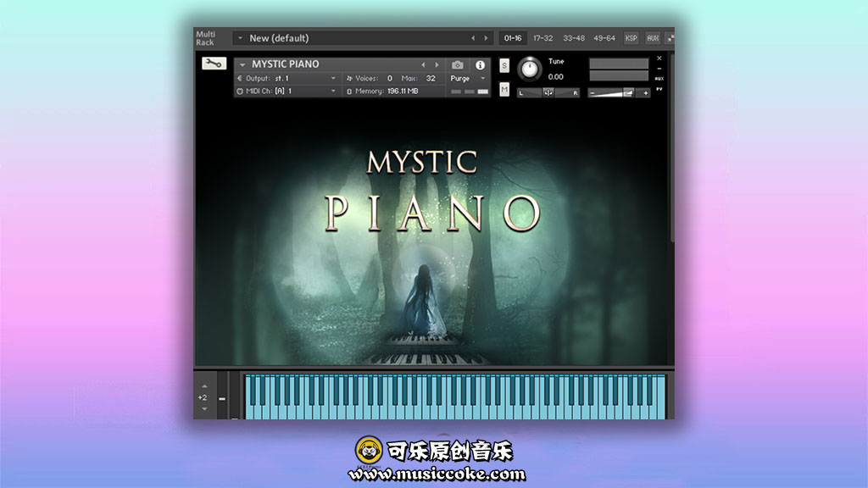Shift keyboard octave down arrow
The height and width of the screenshot is (488, 868).
(x=204, y=409)
